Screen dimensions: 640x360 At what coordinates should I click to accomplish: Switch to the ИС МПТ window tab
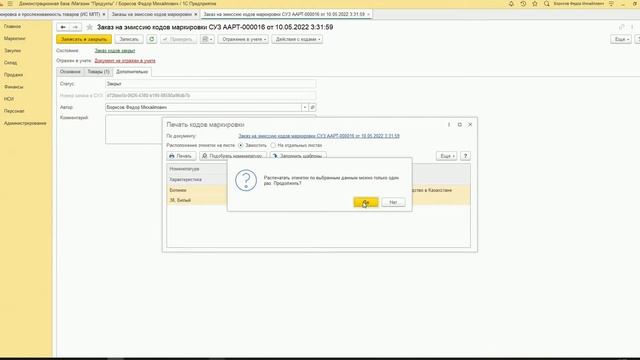point(49,14)
